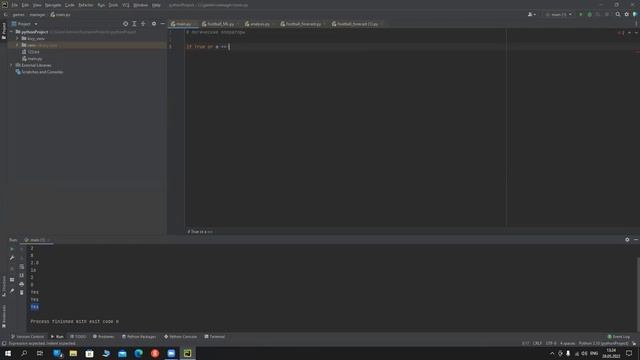Click the Debug bug icon

click(x=589, y=14)
